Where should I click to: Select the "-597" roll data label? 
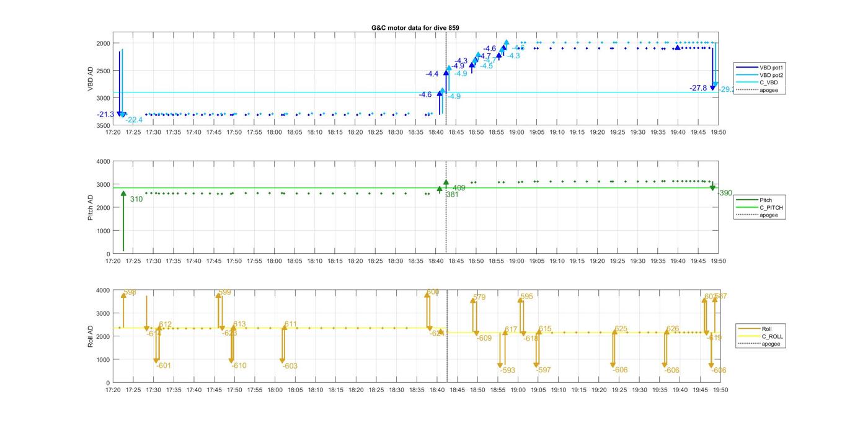[543, 370]
